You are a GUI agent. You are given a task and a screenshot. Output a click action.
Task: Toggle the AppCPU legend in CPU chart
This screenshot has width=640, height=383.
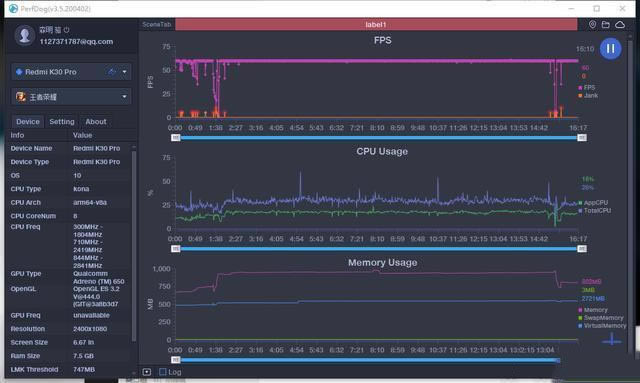pos(593,203)
